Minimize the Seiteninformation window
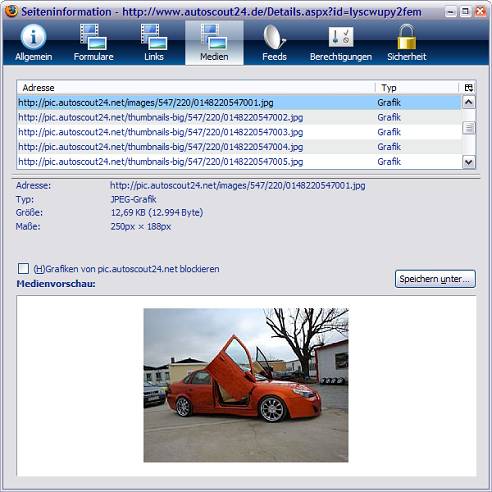Viewport: 492px width, 492px height. 451,12
